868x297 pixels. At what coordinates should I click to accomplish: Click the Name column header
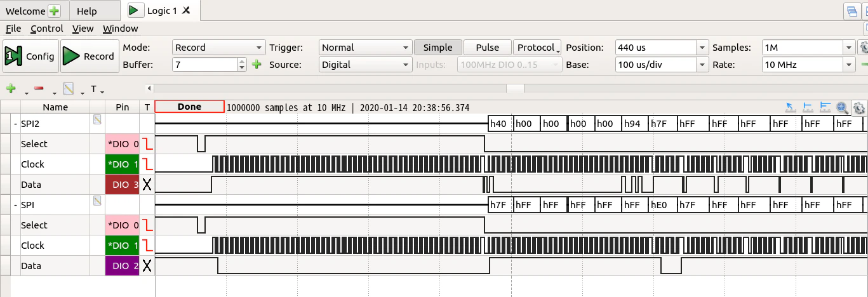coord(55,107)
